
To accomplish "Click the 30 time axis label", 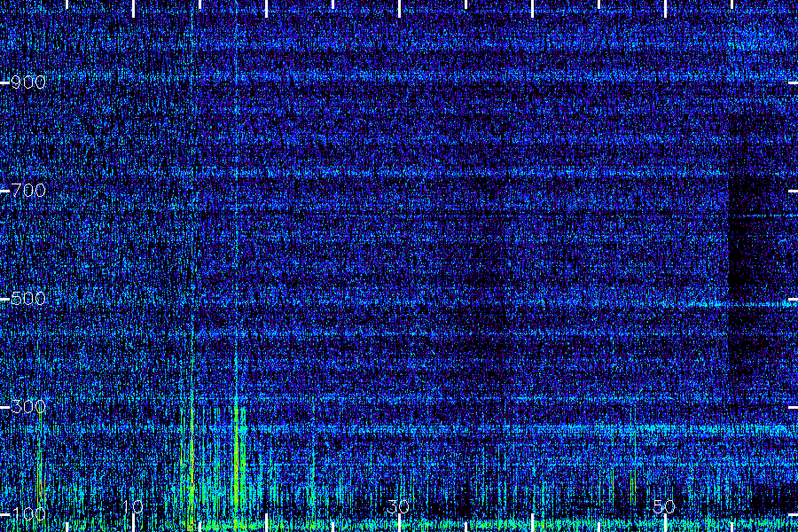I will click(398, 506).
